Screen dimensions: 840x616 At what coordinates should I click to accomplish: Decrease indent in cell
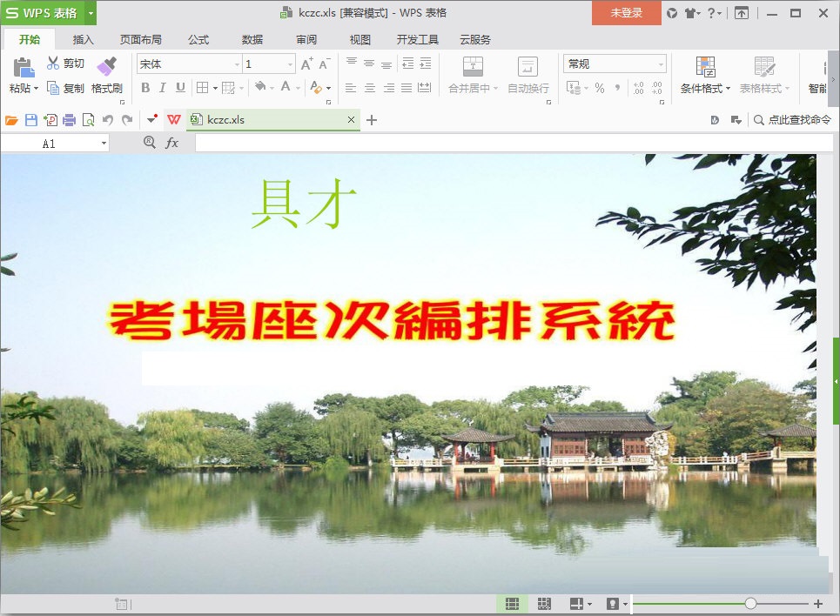coord(408,64)
